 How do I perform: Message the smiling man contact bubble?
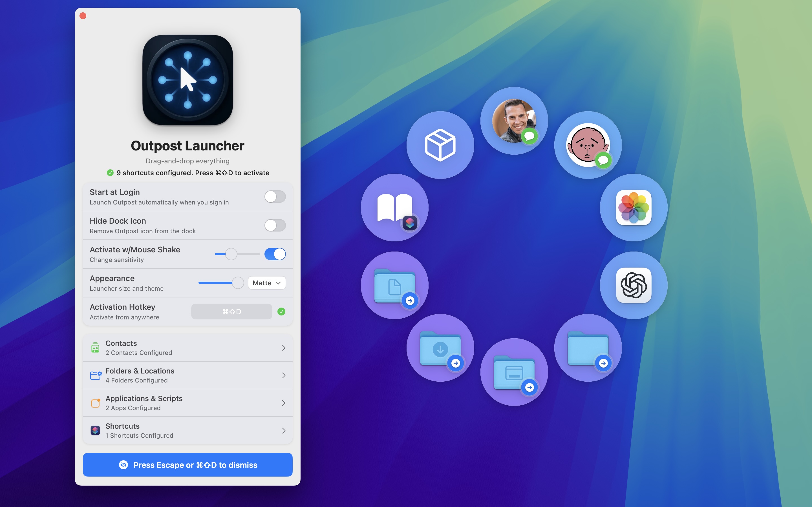point(514,121)
